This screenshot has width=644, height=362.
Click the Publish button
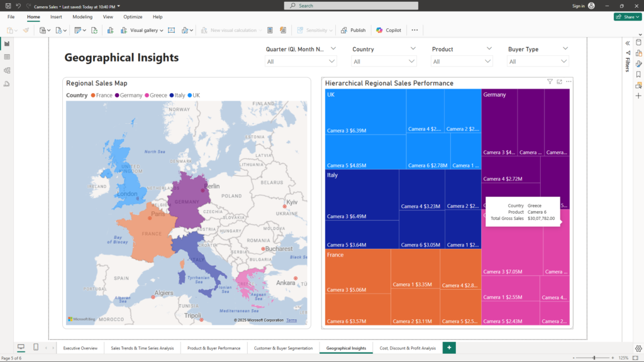coord(353,30)
